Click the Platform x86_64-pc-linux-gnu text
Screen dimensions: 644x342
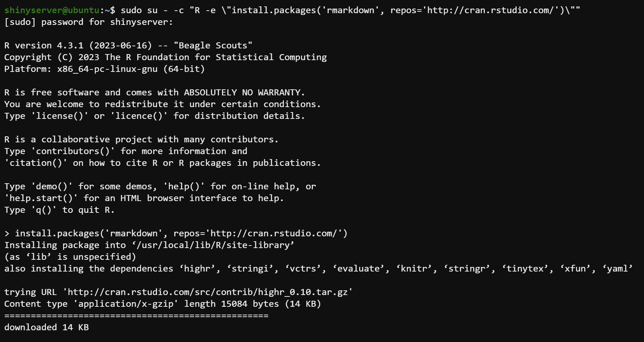(107, 69)
